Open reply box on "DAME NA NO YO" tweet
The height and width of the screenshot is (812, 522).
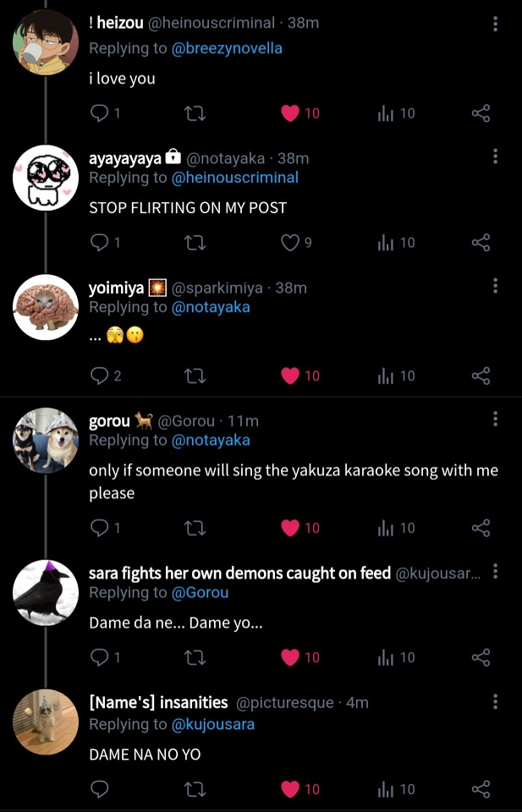100,789
